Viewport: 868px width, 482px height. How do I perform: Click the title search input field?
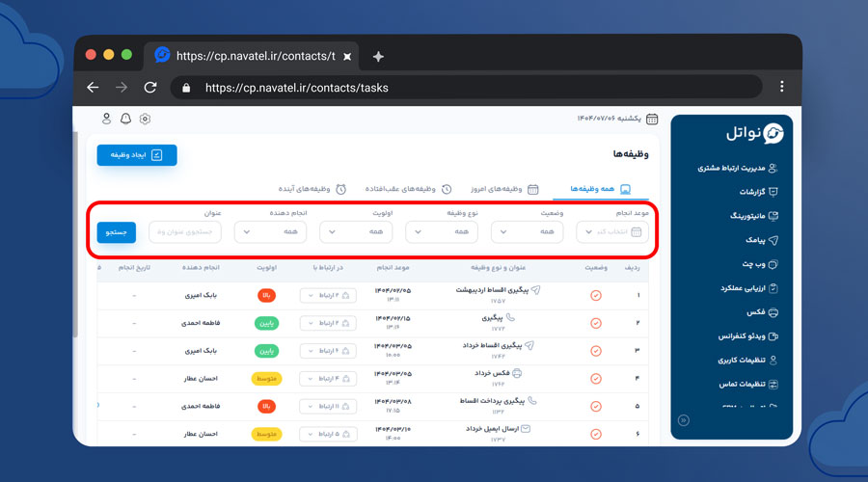coord(184,231)
